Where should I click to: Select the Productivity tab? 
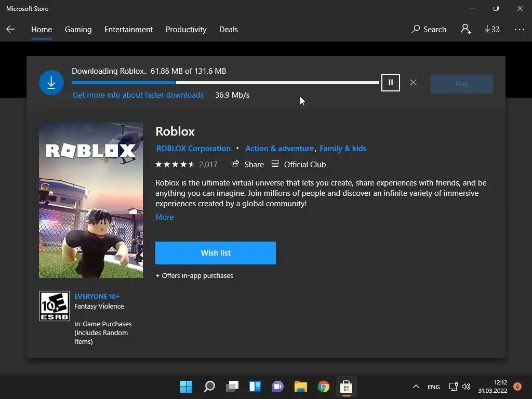pyautogui.click(x=186, y=30)
